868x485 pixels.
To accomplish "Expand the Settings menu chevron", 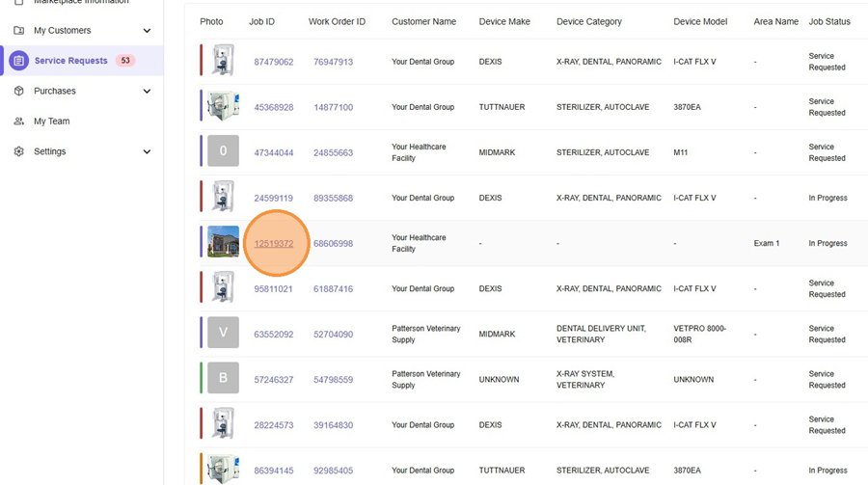I will (147, 151).
